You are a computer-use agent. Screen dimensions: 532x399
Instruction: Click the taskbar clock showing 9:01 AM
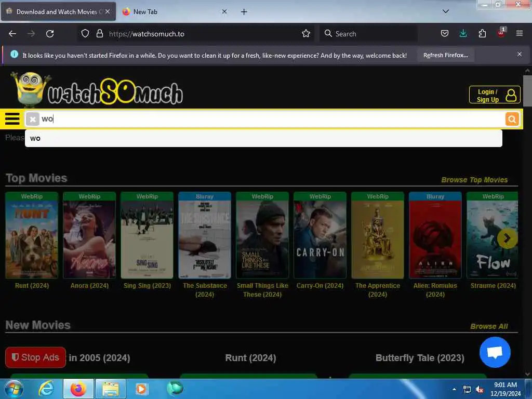[505, 389]
